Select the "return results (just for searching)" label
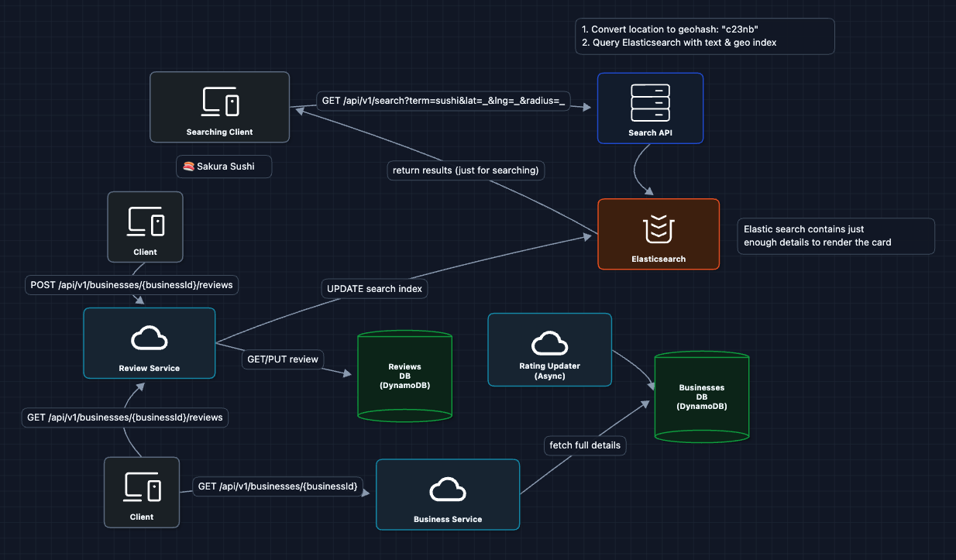 [465, 170]
